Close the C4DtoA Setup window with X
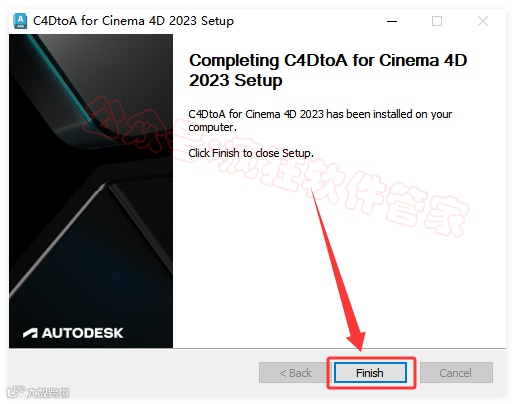Viewport: 515px width, 404px height. click(x=483, y=21)
